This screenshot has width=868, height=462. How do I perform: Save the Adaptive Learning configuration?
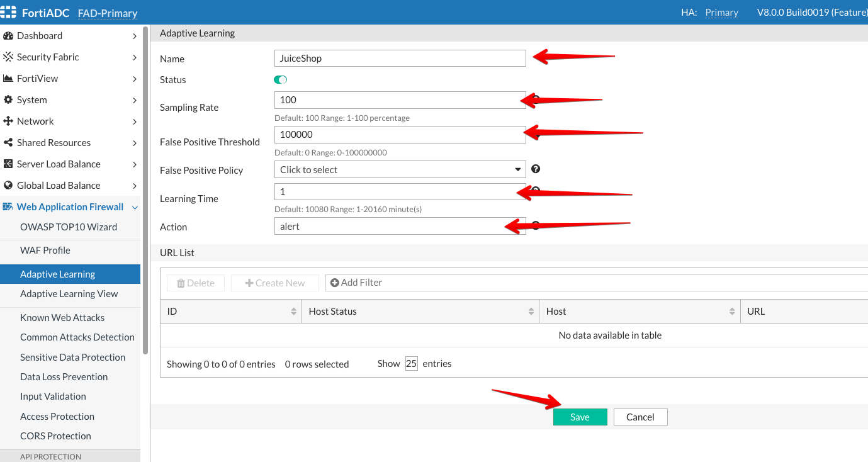[x=580, y=417]
